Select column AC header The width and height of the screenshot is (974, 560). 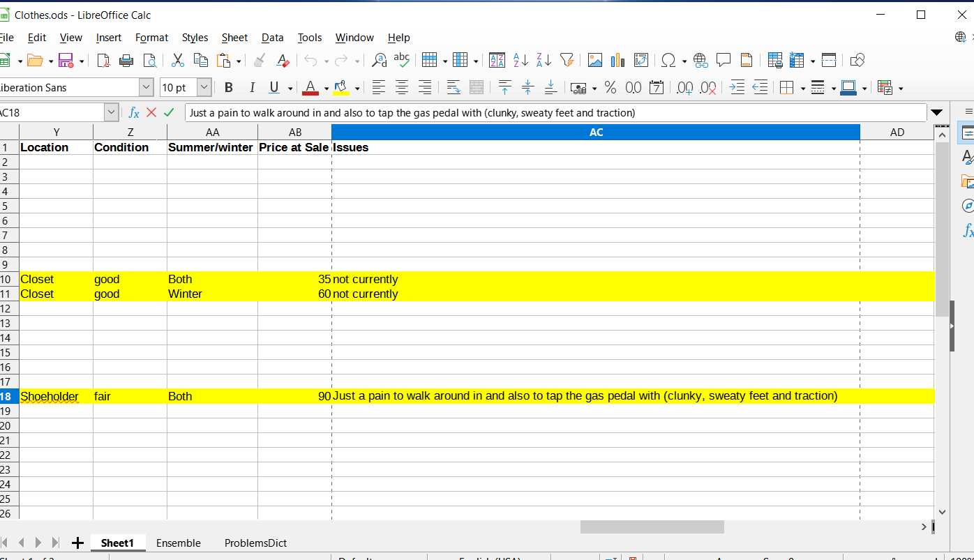point(596,132)
